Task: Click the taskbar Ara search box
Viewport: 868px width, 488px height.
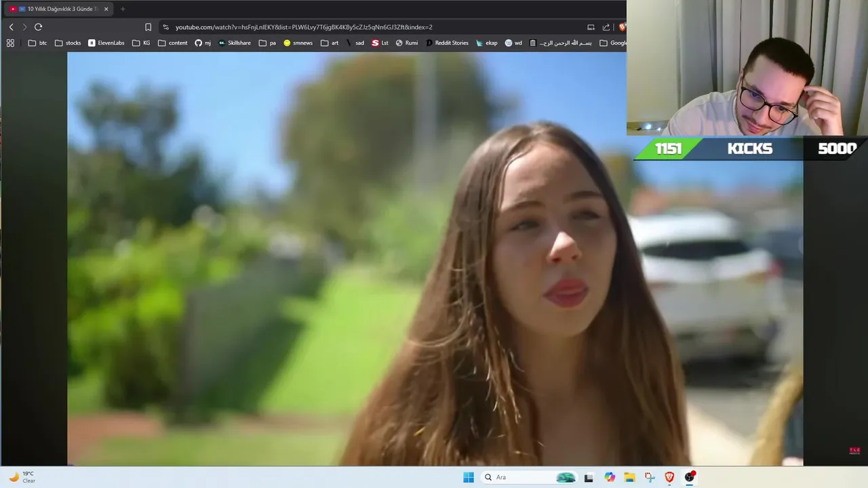Action: point(529,477)
